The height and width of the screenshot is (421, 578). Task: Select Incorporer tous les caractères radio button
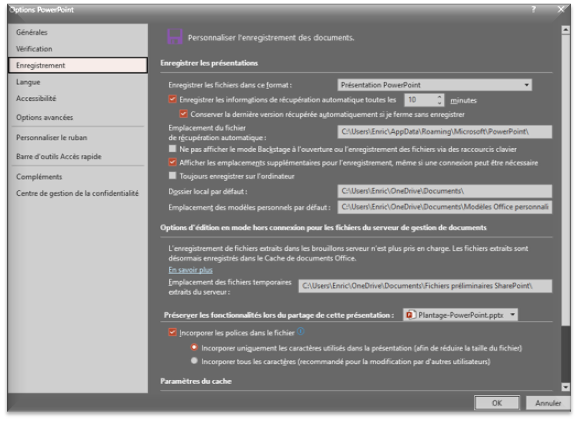click(x=194, y=361)
